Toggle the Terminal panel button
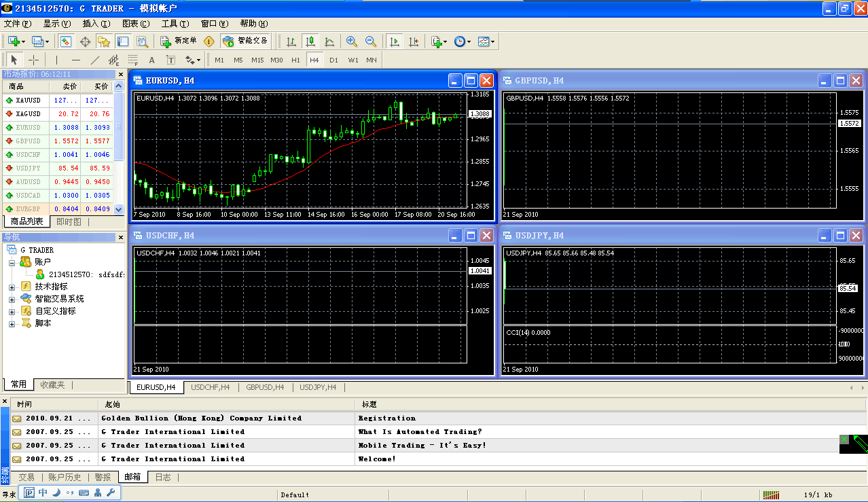868x502 pixels. [x=123, y=41]
